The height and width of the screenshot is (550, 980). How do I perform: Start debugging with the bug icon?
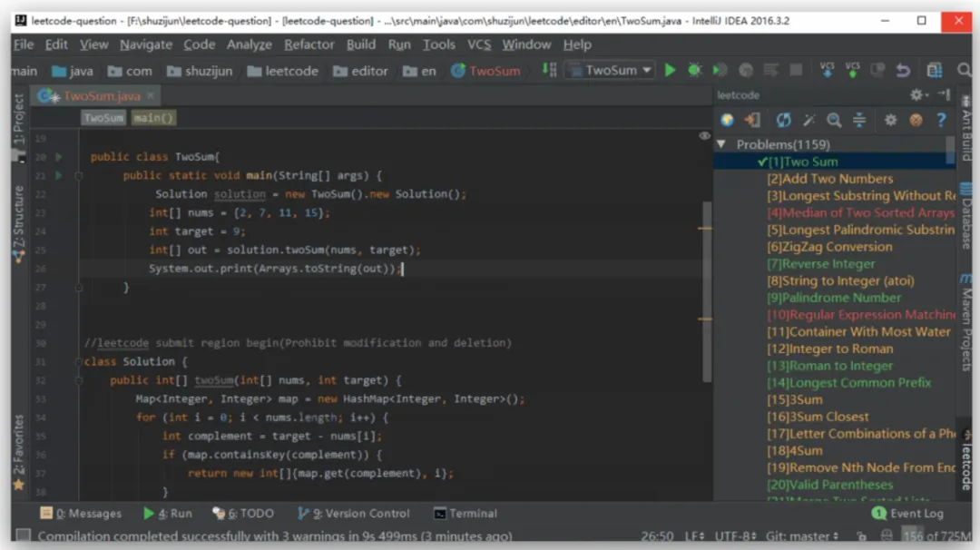point(694,71)
